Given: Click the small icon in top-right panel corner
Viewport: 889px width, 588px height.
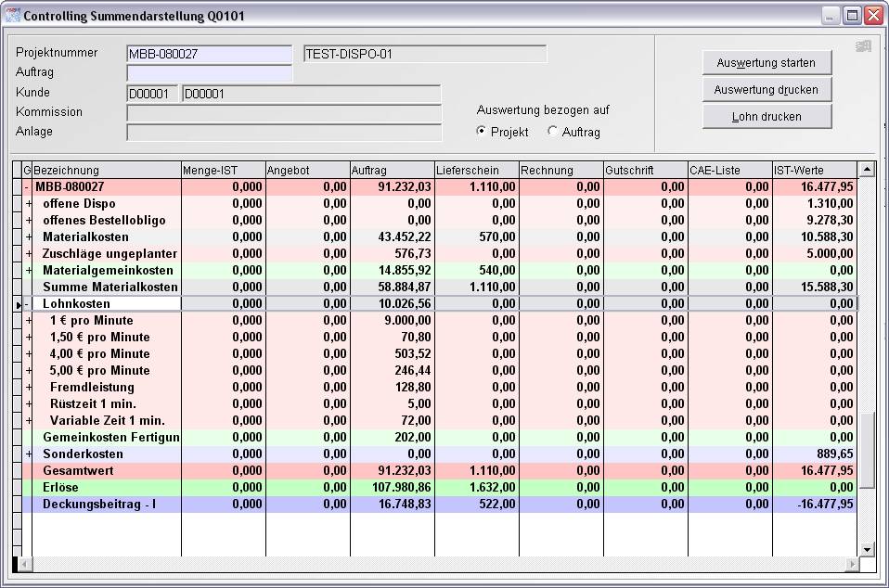Looking at the screenshot, I should 862,46.
